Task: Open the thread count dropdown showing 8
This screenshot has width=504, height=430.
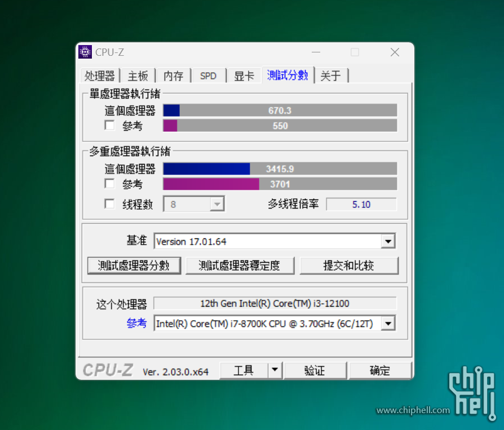Action: tap(194, 204)
